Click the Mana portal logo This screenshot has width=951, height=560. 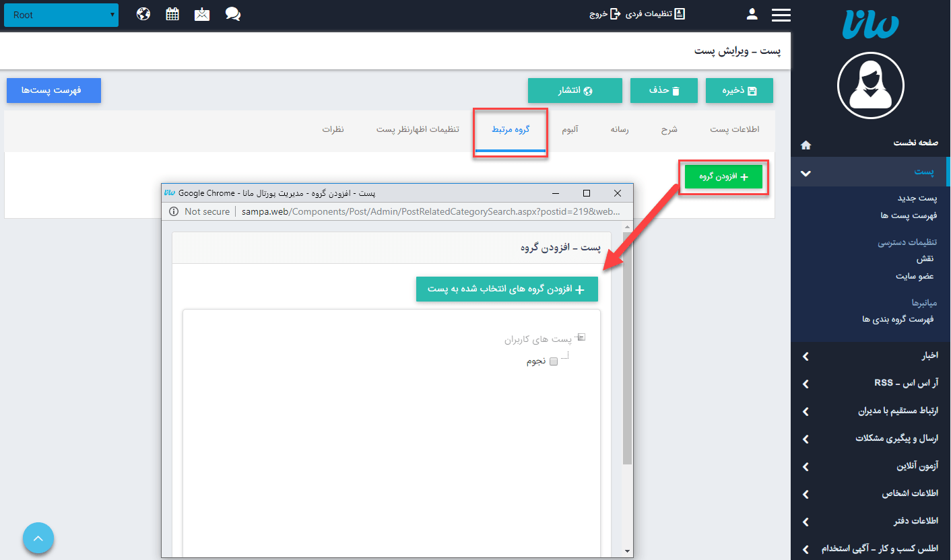[870, 26]
